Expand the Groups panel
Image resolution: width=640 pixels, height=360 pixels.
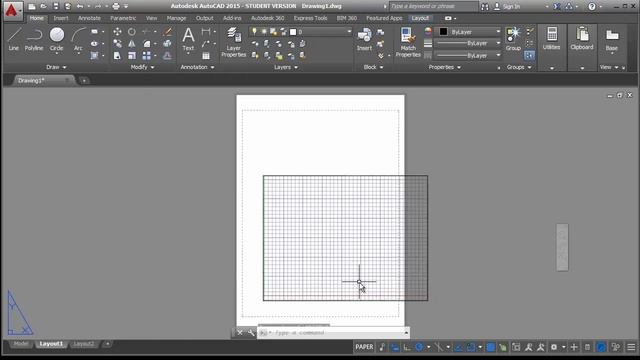pyautogui.click(x=519, y=67)
